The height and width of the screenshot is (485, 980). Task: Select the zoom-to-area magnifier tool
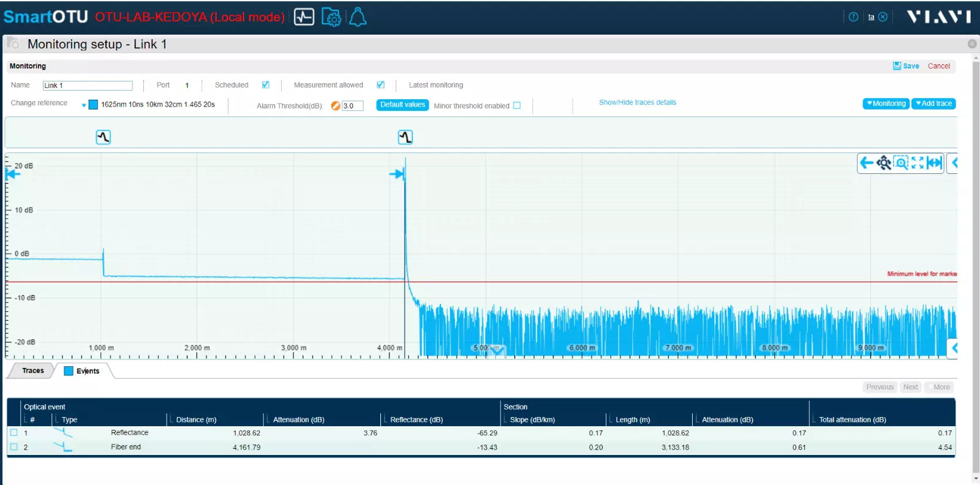coord(900,163)
